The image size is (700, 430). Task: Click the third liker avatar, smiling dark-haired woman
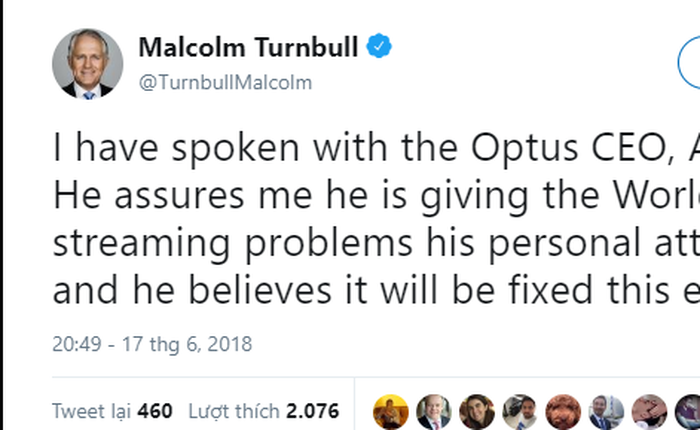pos(477,411)
